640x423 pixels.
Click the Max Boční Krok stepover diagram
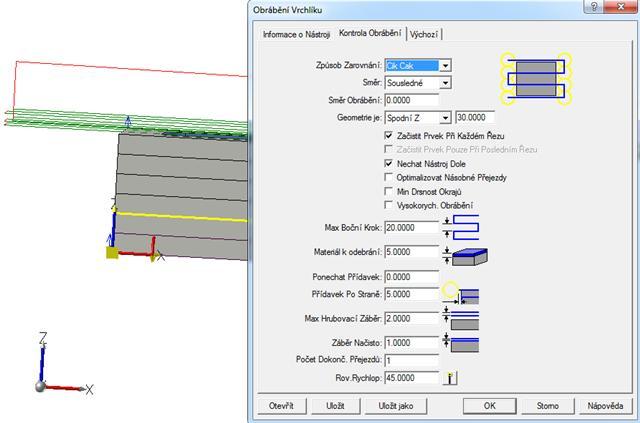point(466,227)
